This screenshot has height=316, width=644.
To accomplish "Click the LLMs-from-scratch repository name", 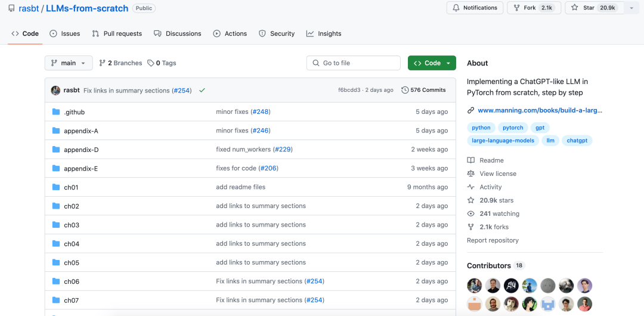I will (x=87, y=8).
